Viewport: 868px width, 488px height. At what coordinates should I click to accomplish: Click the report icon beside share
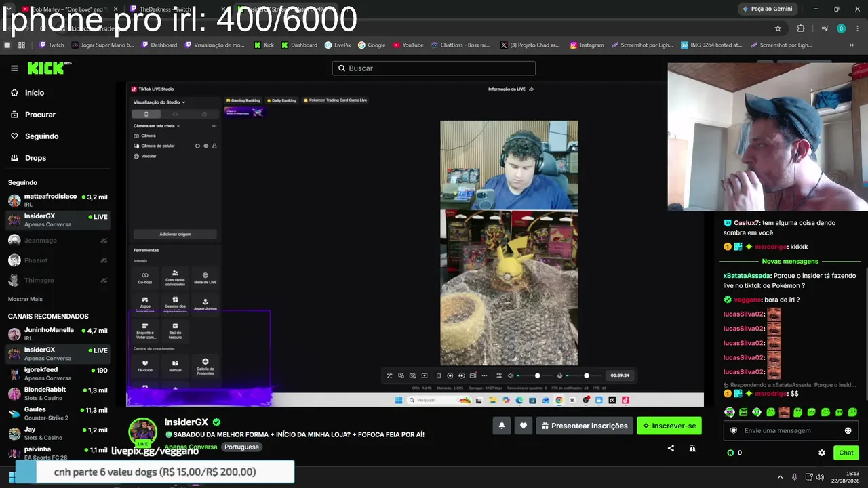pyautogui.click(x=692, y=448)
